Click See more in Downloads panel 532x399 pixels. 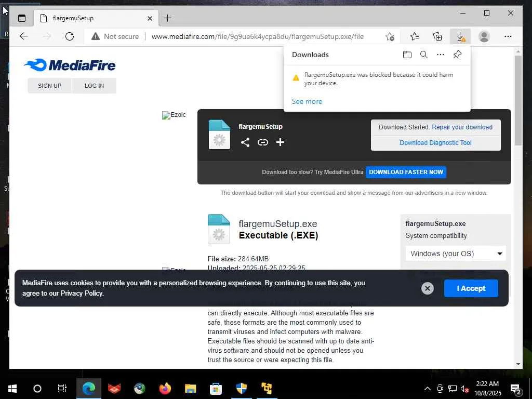click(307, 101)
